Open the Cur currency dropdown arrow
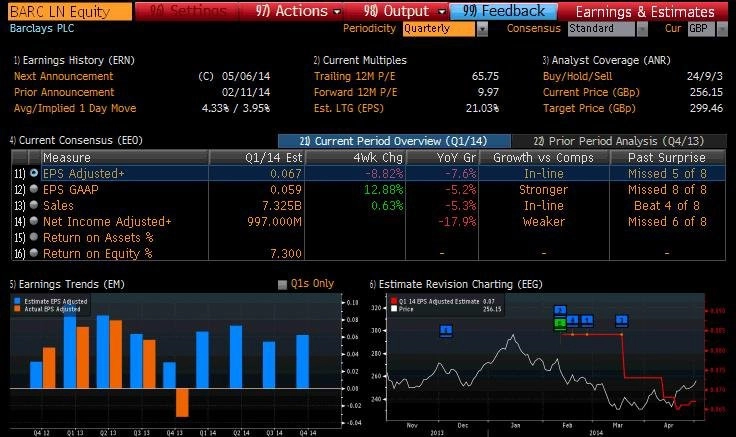The width and height of the screenshot is (736, 437). coord(722,29)
